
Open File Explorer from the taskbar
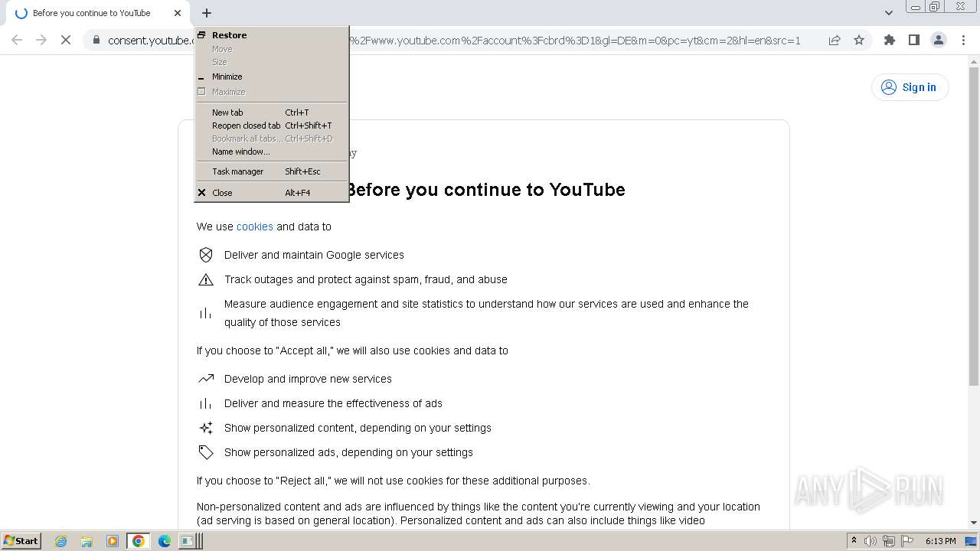tap(87, 541)
